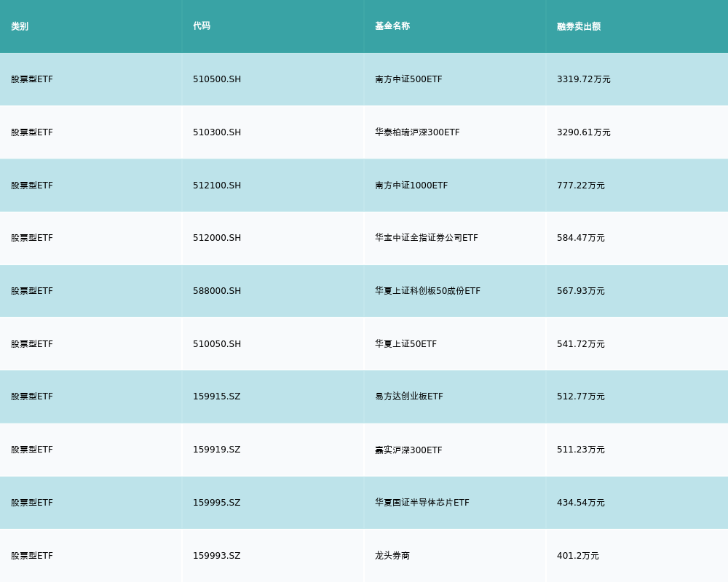
Task: Click the 基金名称 column header
Action: [x=392, y=26]
